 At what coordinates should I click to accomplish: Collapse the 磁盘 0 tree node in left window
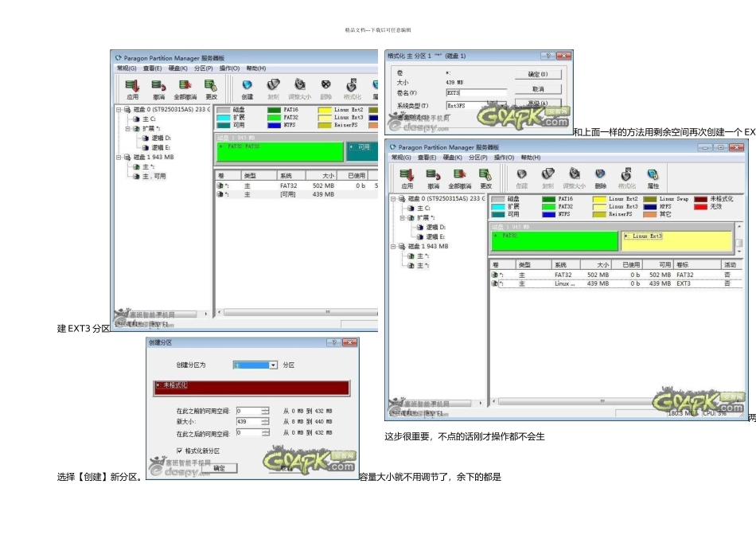(x=119, y=109)
